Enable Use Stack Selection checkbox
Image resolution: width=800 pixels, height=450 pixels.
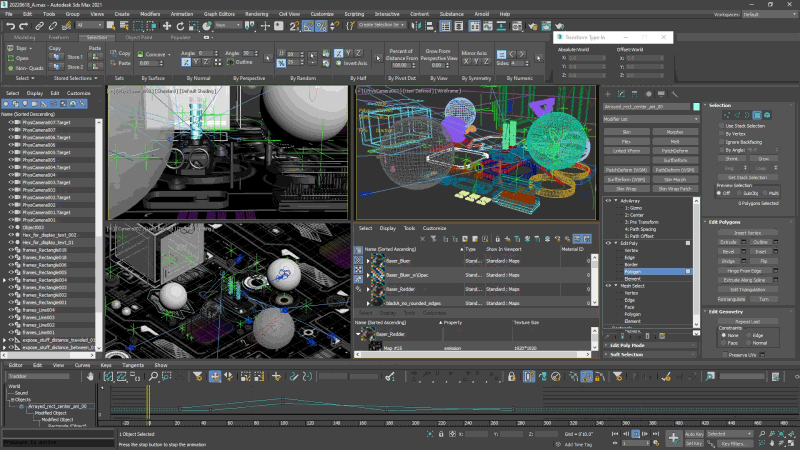point(721,126)
